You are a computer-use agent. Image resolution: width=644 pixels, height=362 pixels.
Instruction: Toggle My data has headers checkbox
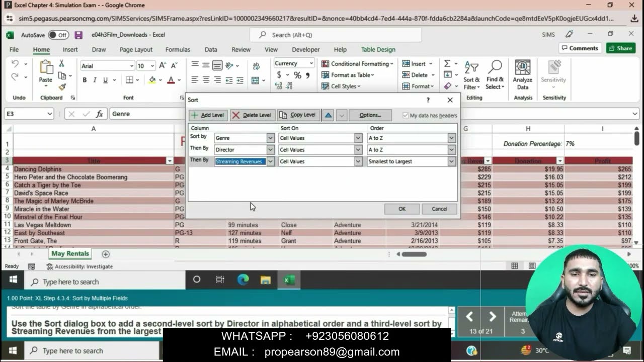tap(406, 115)
